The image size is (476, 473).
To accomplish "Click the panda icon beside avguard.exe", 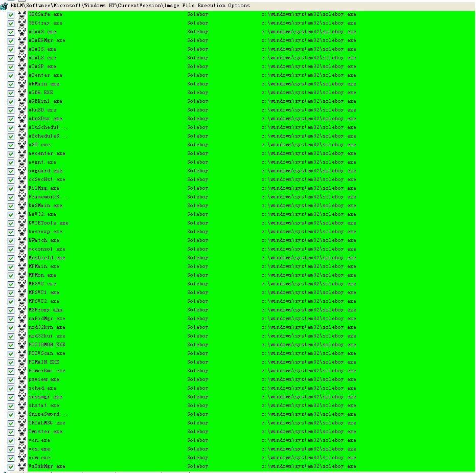I will pyautogui.click(x=22, y=171).
